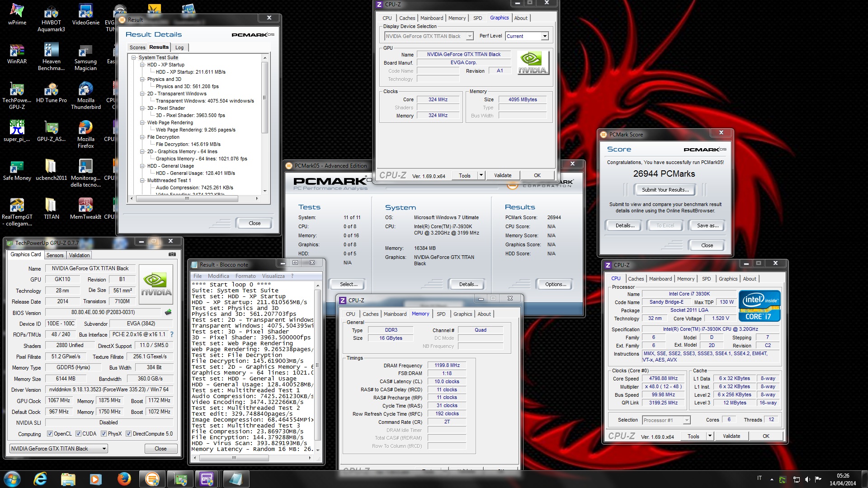This screenshot has height=488, width=868.
Task: Click the Bus Interface question mark in GPU-Z
Action: click(172, 334)
